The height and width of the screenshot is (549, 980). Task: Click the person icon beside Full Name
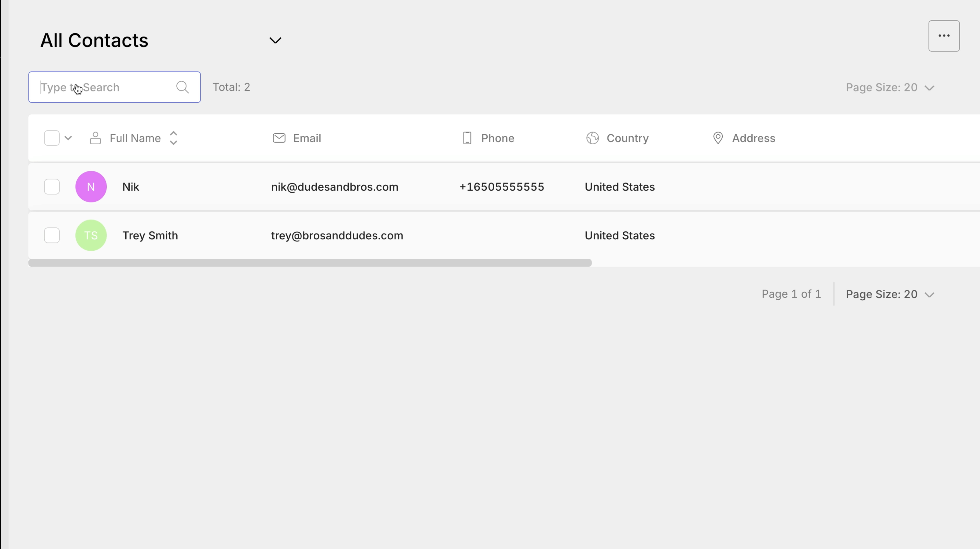pos(95,138)
